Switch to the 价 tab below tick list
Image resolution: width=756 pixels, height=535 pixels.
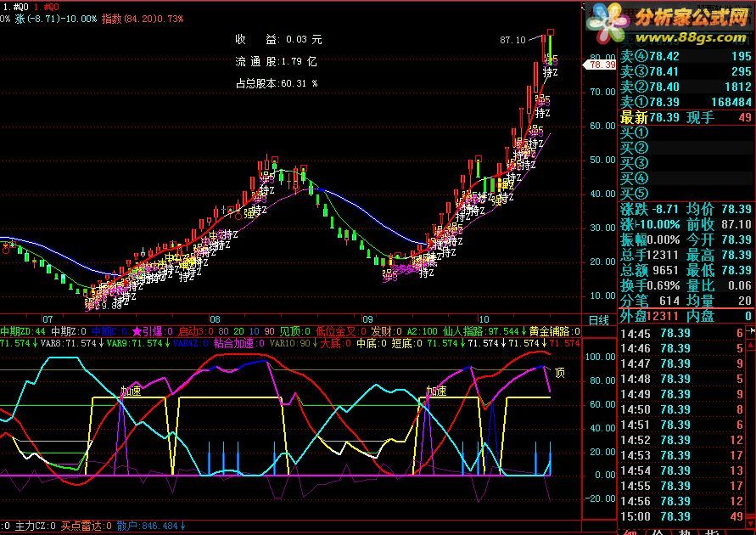(658, 532)
